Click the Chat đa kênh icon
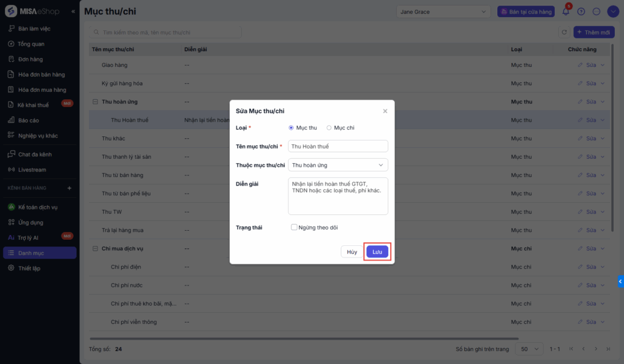Screen dimensions: 624x364 (x=11, y=154)
